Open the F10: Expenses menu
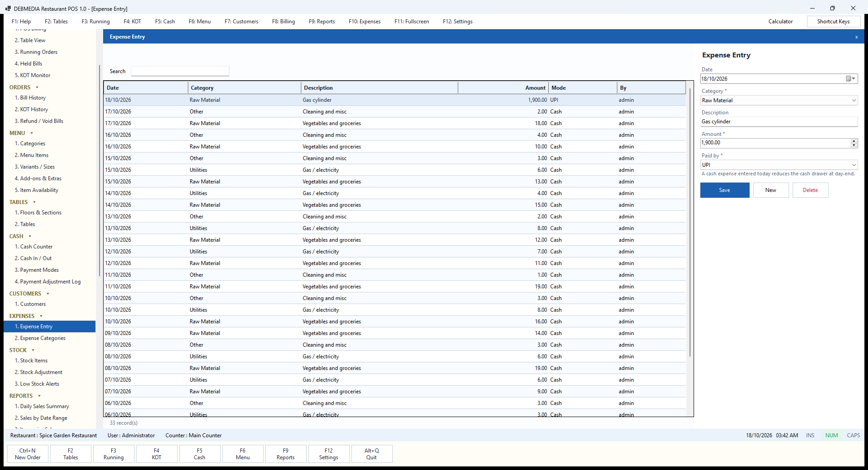This screenshot has width=868, height=470. [365, 22]
